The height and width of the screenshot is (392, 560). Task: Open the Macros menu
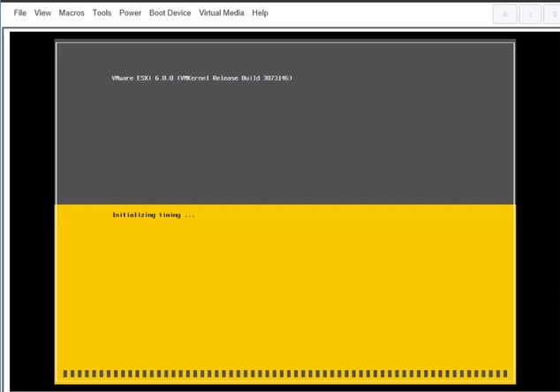click(72, 13)
